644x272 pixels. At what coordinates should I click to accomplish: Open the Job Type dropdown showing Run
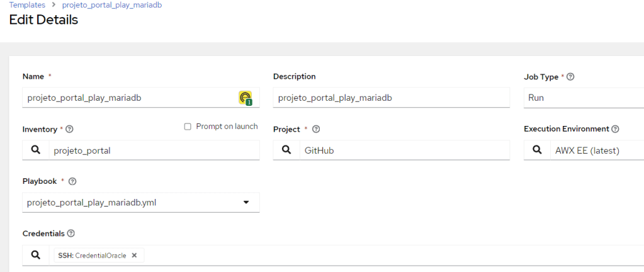click(x=583, y=98)
